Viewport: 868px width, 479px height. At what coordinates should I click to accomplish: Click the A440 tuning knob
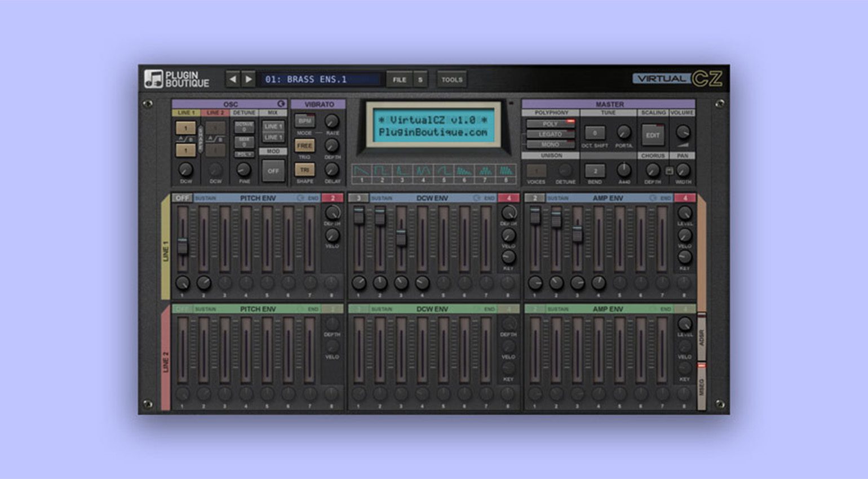pyautogui.click(x=623, y=170)
